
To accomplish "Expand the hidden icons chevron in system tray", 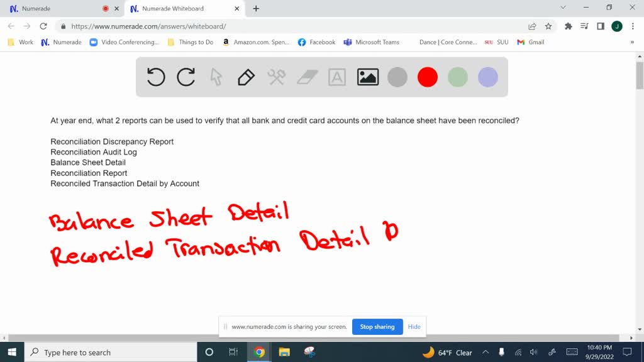I will (486, 352).
